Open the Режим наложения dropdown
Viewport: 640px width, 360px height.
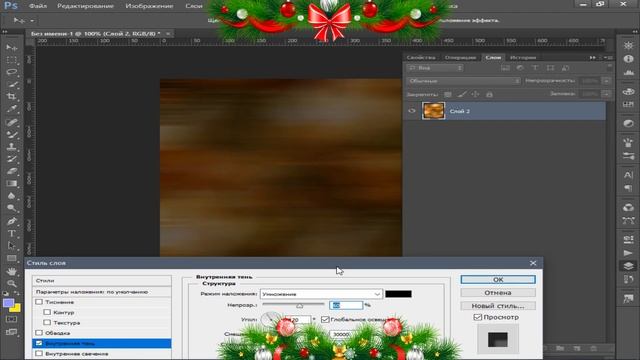point(321,294)
